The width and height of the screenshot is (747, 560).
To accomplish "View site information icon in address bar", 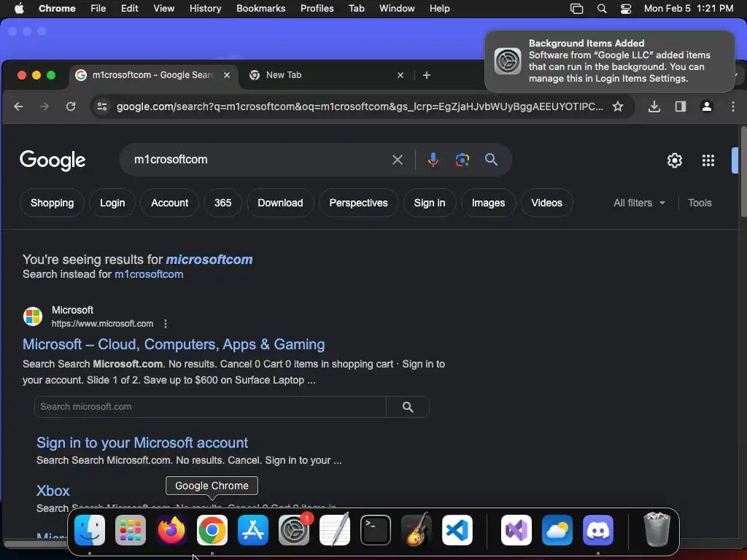I will pos(102,106).
